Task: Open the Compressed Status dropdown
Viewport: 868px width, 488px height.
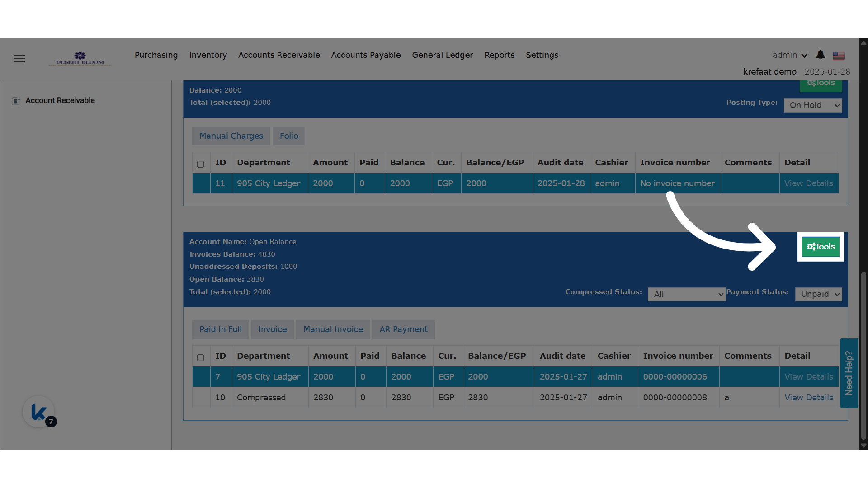Action: (x=686, y=294)
